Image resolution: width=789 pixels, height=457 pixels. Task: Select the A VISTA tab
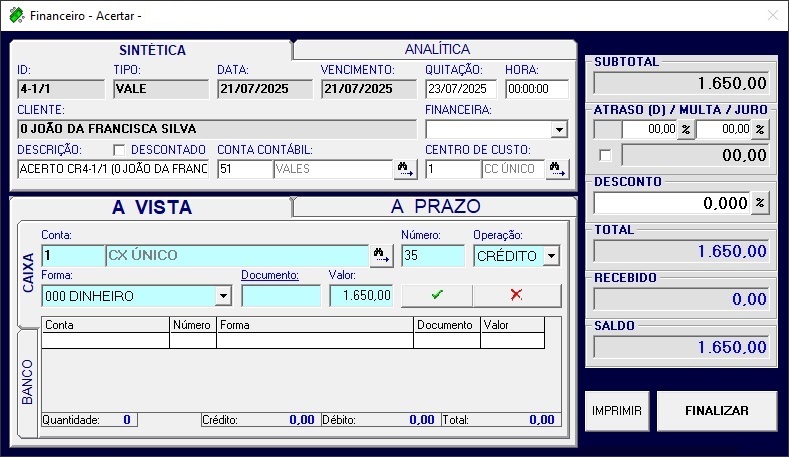click(152, 207)
